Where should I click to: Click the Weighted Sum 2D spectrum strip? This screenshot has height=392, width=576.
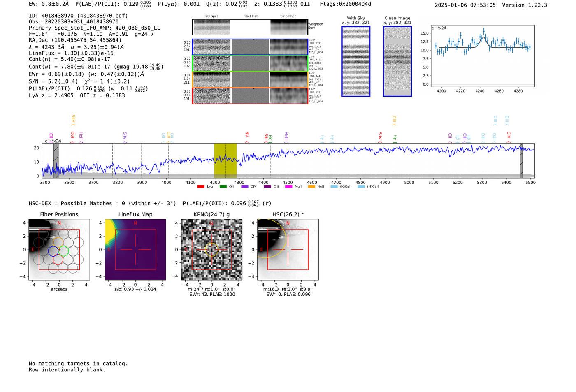[250, 27]
